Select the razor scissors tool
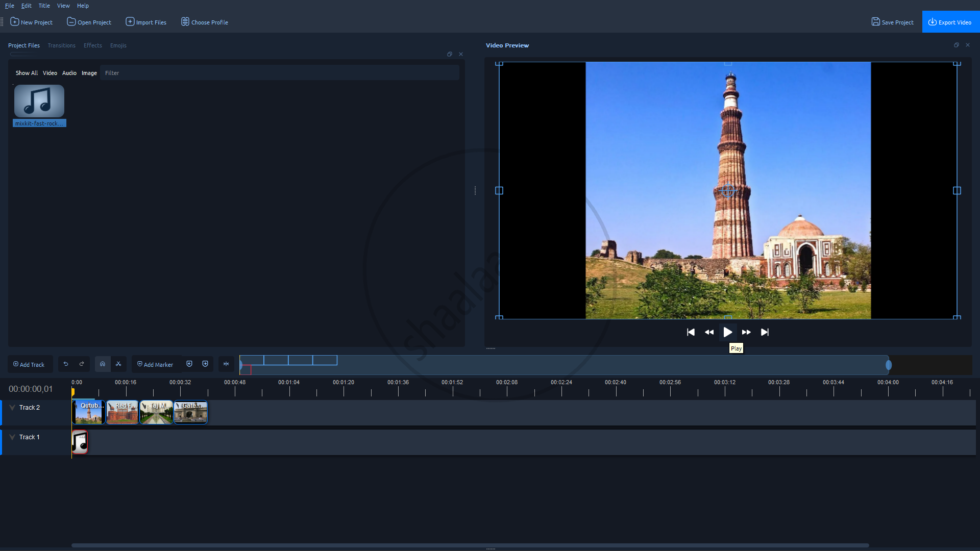This screenshot has width=980, height=551. pyautogui.click(x=118, y=364)
